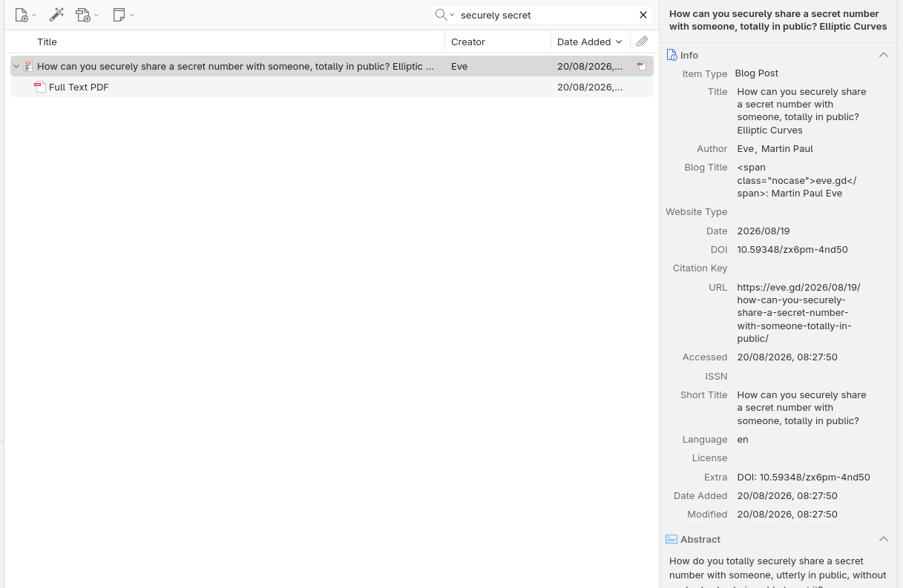The image size is (903, 588).
Task: Clear the search field with X
Action: click(643, 15)
